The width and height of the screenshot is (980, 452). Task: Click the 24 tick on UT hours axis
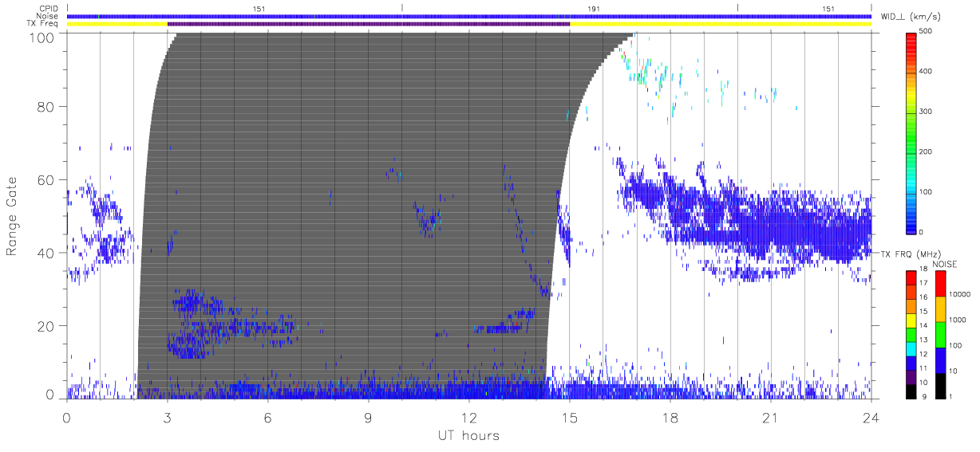click(x=871, y=417)
